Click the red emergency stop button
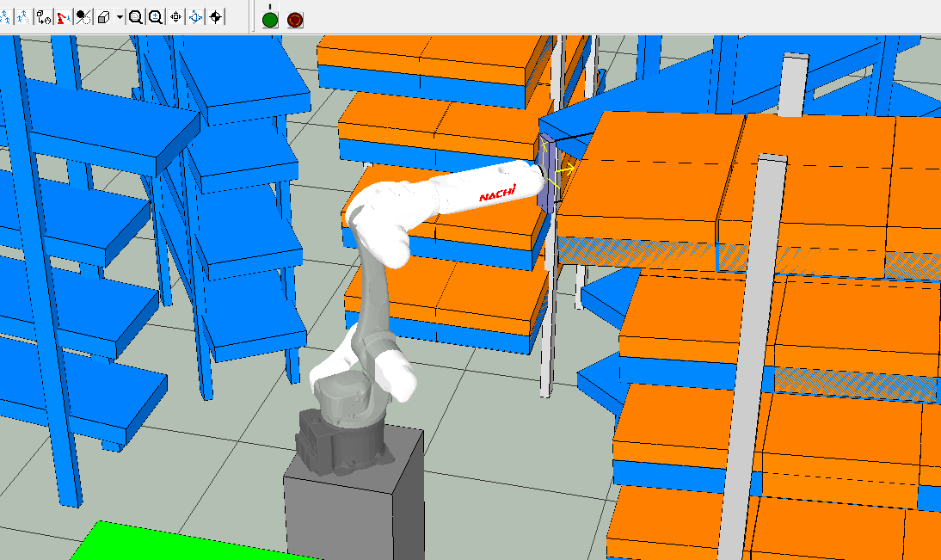This screenshot has height=560, width=941. 295,20
